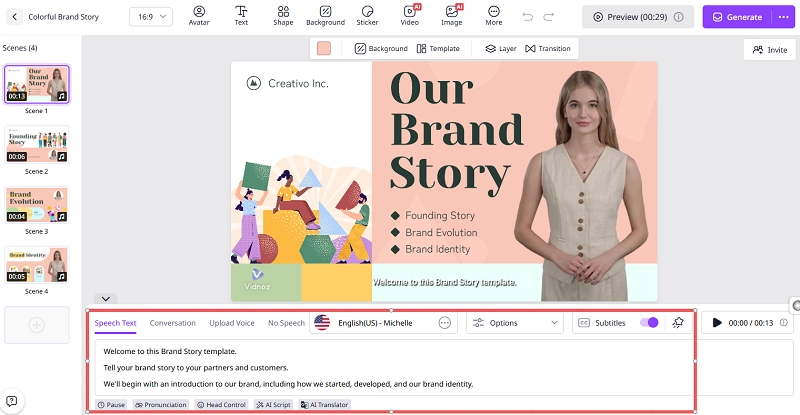Click the music icon on Scene 2 thumbnail
This screenshot has width=800, height=415.
[62, 157]
